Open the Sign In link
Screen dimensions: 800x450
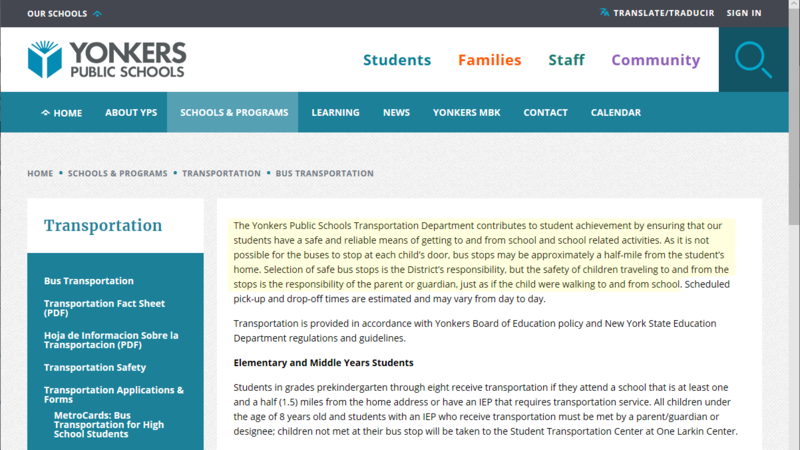[x=743, y=13]
